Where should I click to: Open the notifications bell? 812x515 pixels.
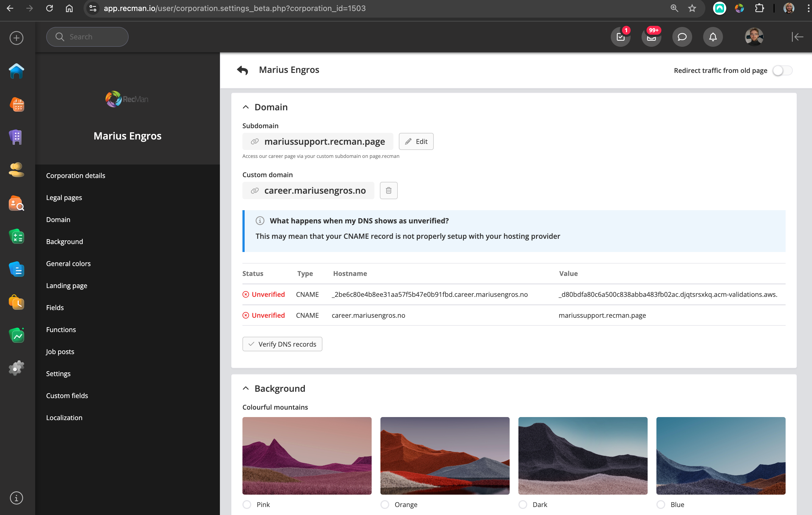click(712, 37)
